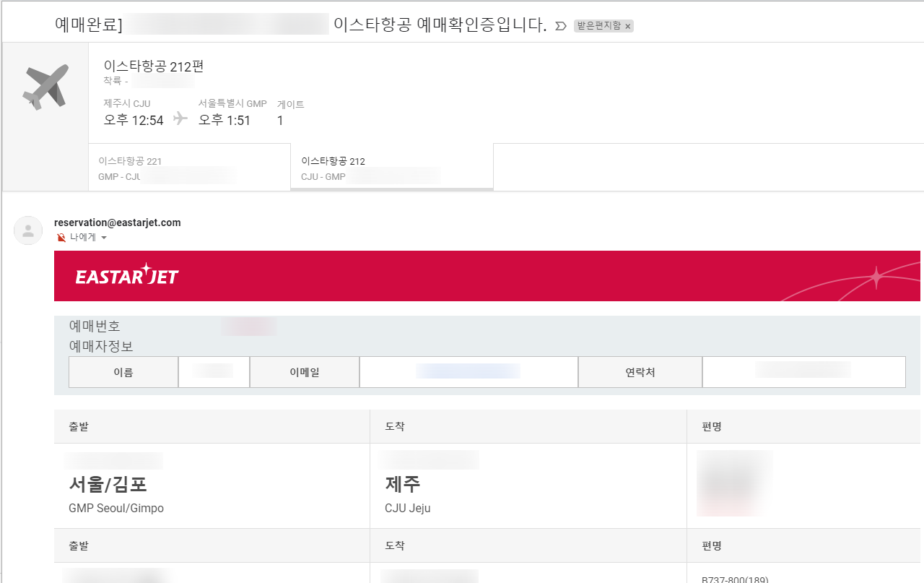Select the 이스타항공 212 CJU - GMP tab

click(392, 168)
